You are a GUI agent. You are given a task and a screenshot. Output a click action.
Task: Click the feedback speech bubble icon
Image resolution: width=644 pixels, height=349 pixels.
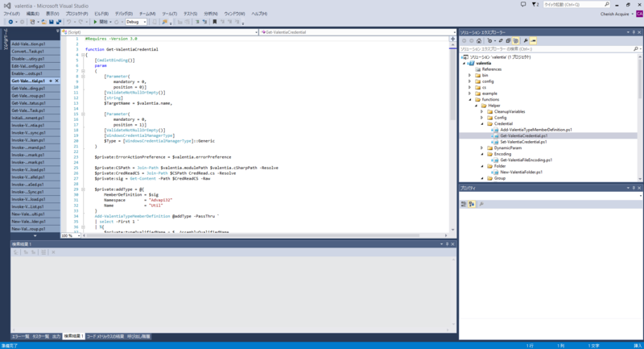click(x=522, y=5)
